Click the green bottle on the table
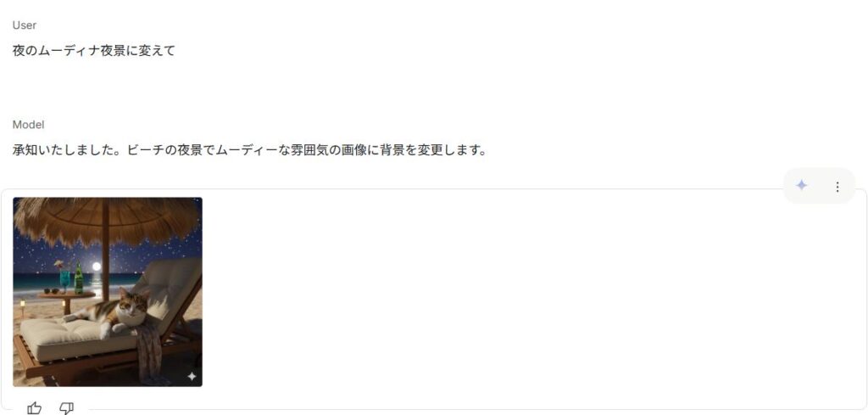 79,278
